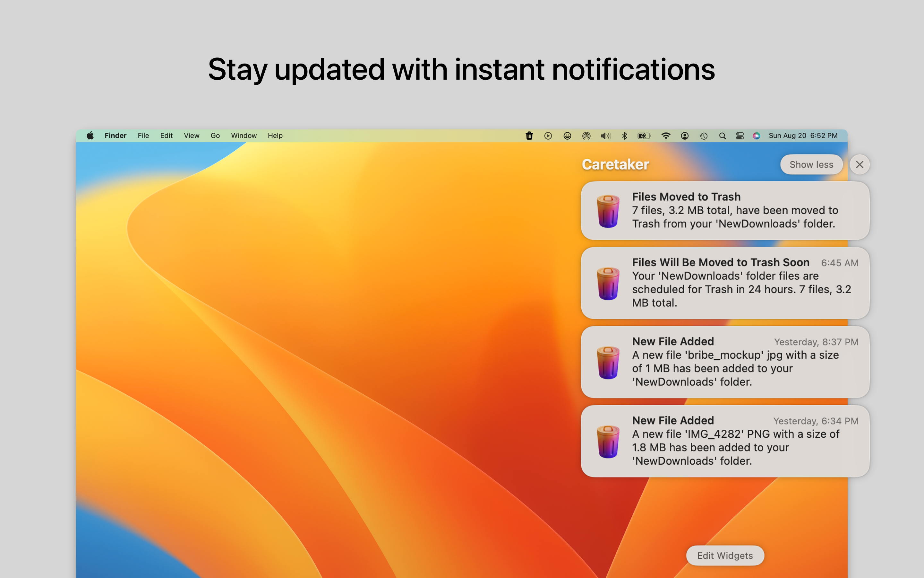Open the AirDrop menu bar icon
The image size is (924, 578).
click(x=586, y=136)
